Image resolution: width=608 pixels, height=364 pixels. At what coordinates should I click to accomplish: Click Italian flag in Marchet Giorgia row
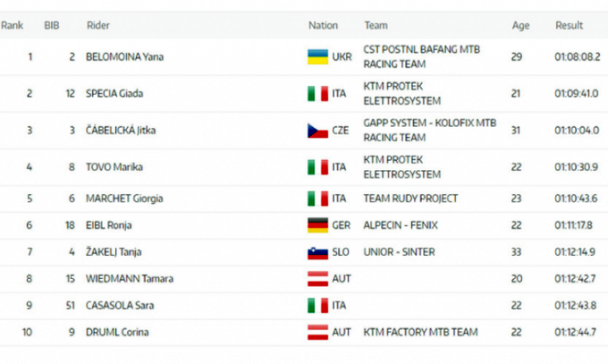(x=315, y=199)
